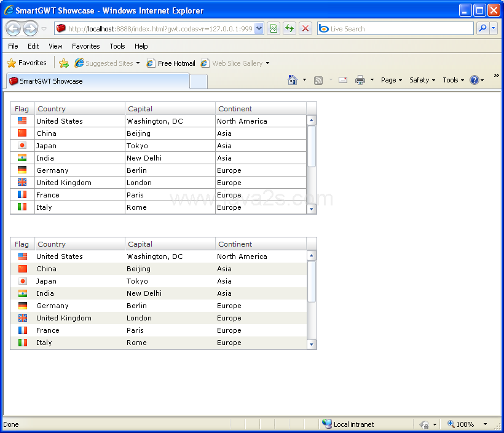Click the blue Help question mark icon

(x=474, y=80)
